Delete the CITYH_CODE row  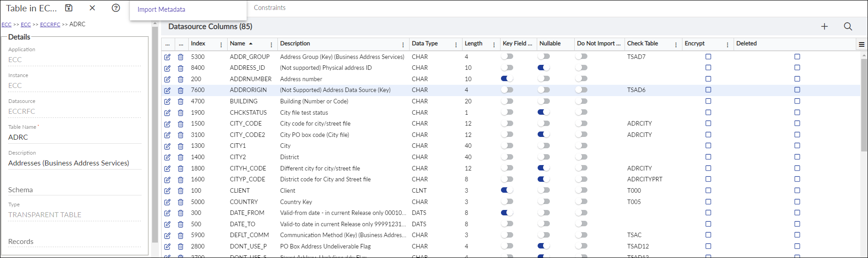click(x=181, y=168)
